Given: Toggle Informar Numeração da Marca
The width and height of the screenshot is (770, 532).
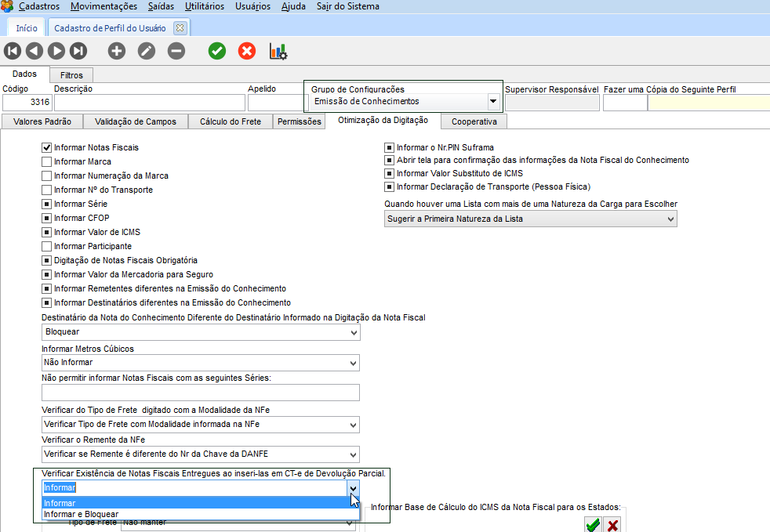Looking at the screenshot, I should [46, 176].
